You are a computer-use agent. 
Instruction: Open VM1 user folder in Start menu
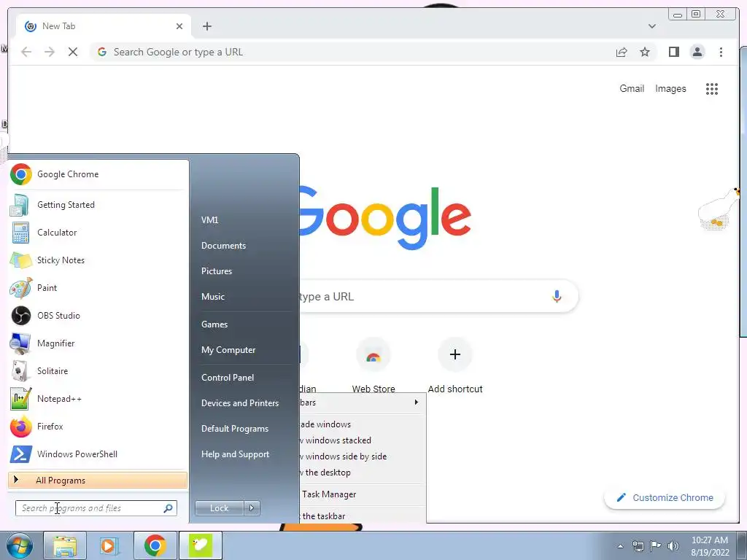[x=209, y=220]
